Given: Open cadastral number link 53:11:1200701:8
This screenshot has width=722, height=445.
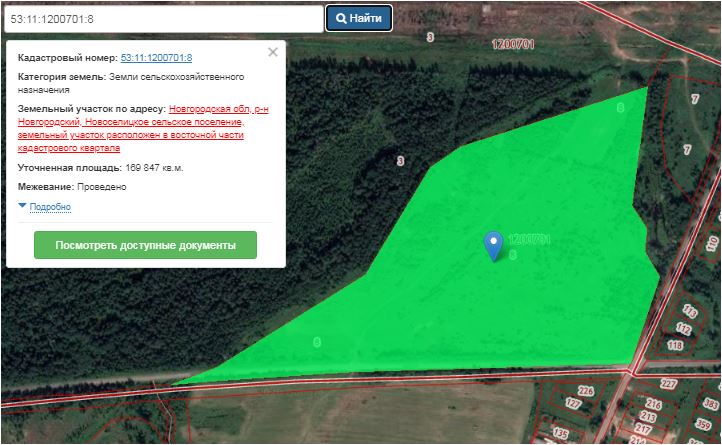Looking at the screenshot, I should click(156, 59).
